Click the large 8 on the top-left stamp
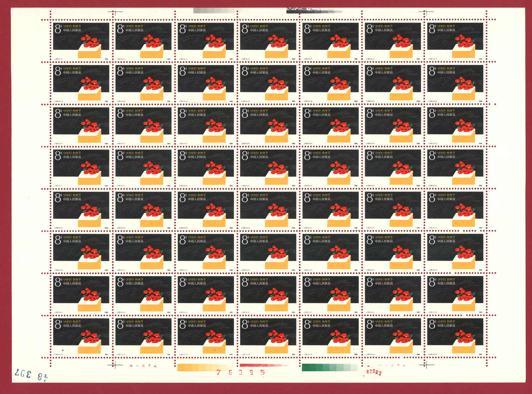 click(x=58, y=29)
